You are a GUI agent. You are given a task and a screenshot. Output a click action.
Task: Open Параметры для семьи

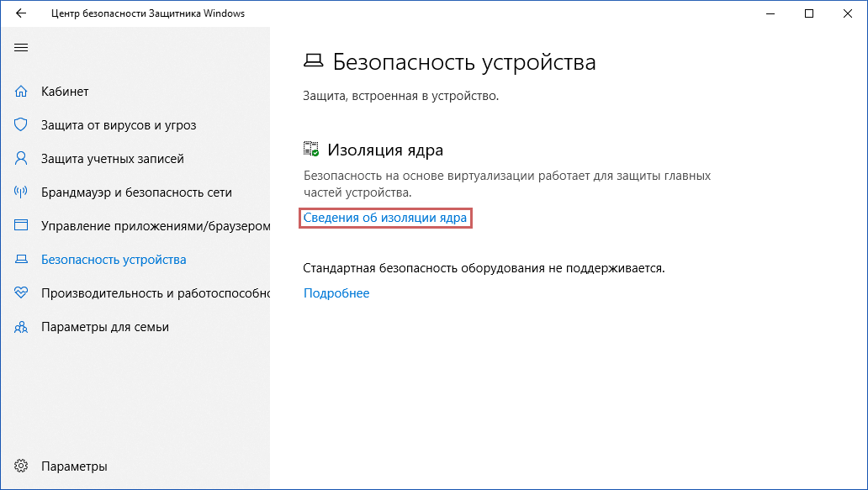click(x=104, y=327)
